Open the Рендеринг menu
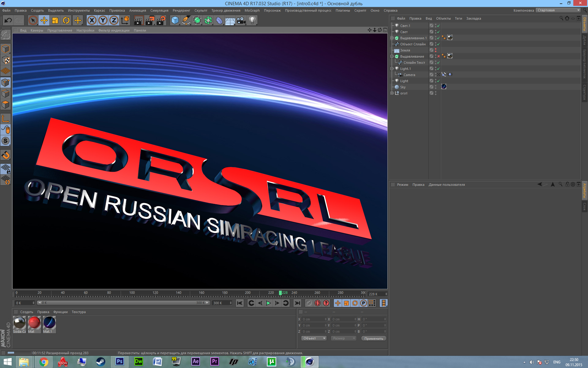Image resolution: width=588 pixels, height=368 pixels. 181,10
